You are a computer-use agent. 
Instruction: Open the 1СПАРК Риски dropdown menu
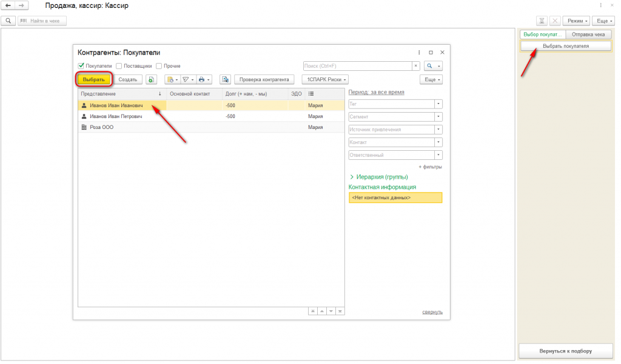326,79
